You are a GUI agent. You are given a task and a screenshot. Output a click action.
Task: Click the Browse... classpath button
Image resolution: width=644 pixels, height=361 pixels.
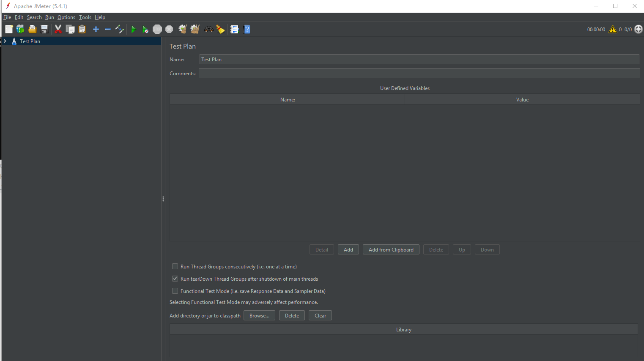click(259, 315)
